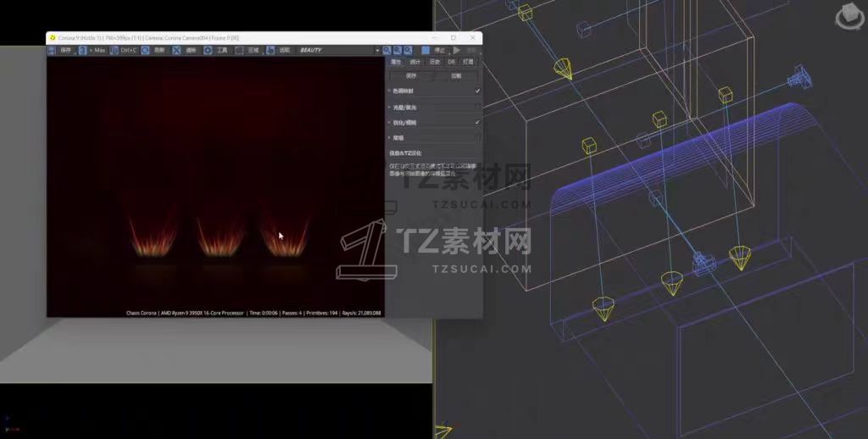Minimize the Corona frame buffer window
This screenshot has width=868, height=439.
pos(435,37)
